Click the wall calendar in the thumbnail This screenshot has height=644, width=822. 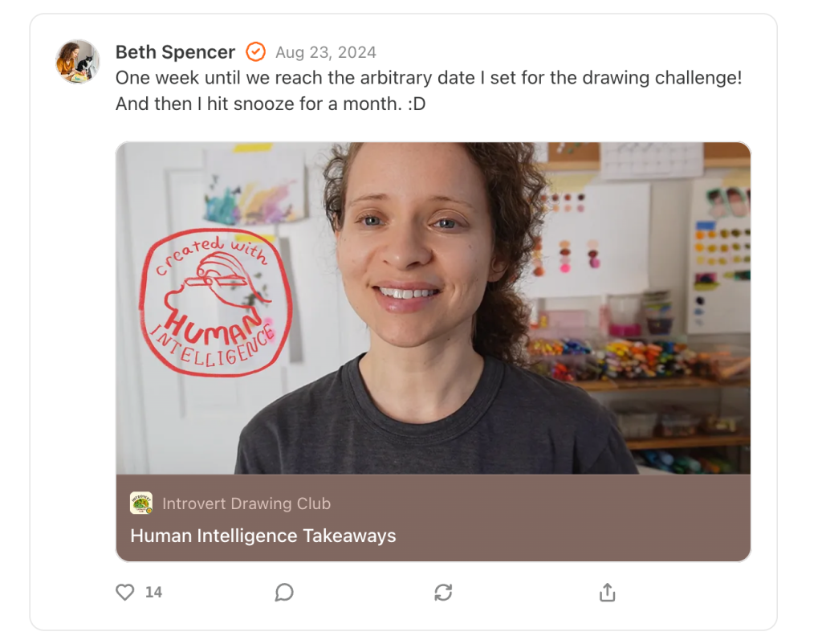[x=651, y=161]
